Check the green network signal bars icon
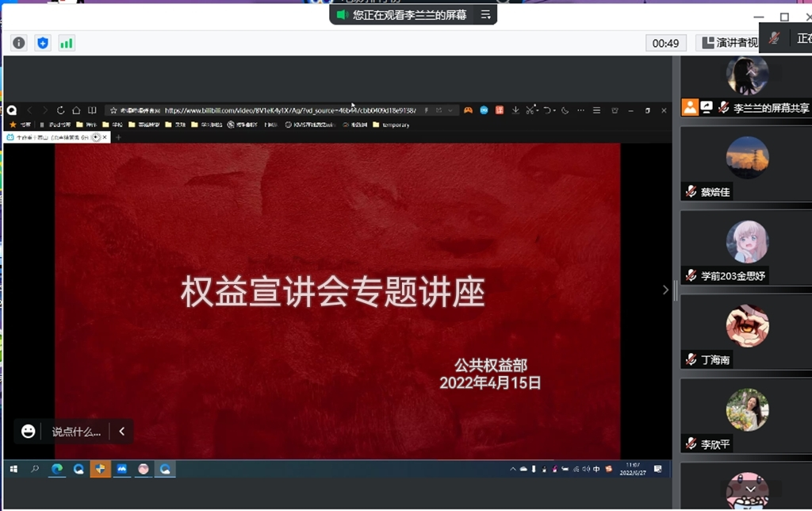This screenshot has height=511, width=812. click(x=67, y=43)
